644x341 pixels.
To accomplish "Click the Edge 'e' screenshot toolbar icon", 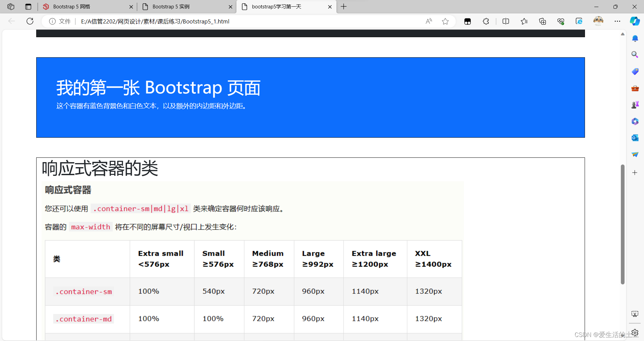I will point(579,21).
